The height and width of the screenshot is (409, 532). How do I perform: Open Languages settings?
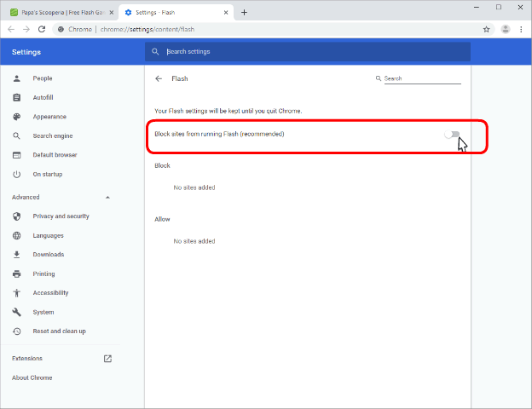(x=48, y=235)
